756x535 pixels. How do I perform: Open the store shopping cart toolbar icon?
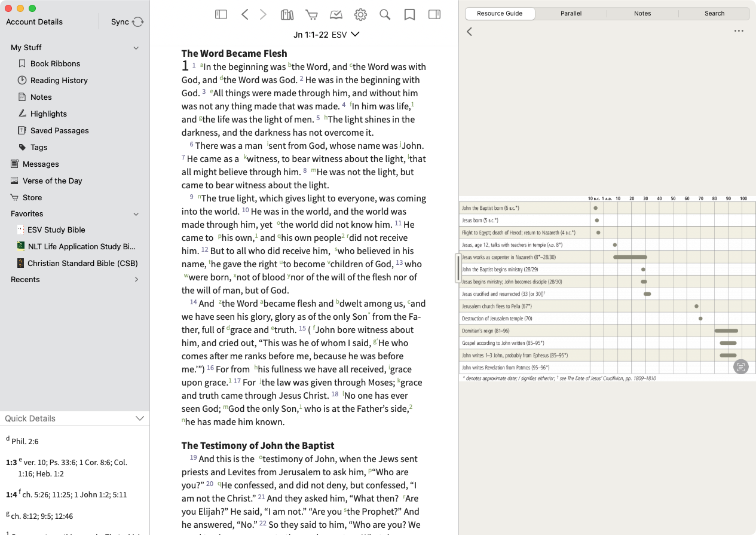[311, 15]
